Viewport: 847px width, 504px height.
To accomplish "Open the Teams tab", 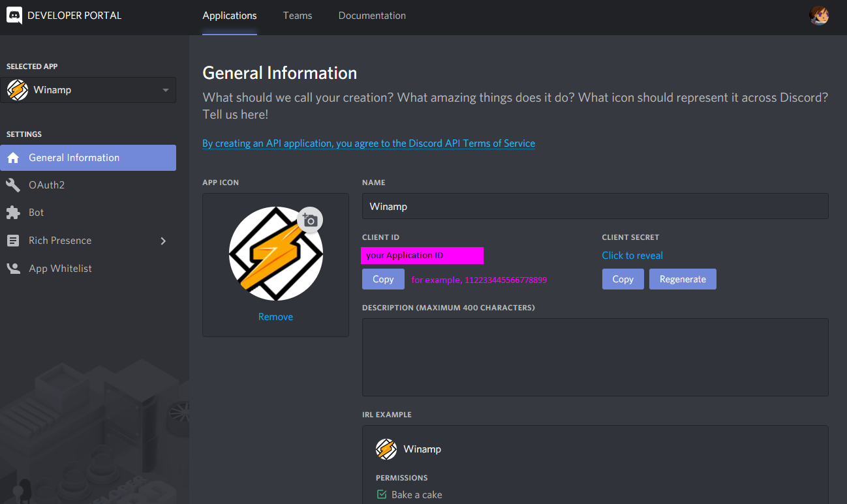I will pyautogui.click(x=298, y=16).
